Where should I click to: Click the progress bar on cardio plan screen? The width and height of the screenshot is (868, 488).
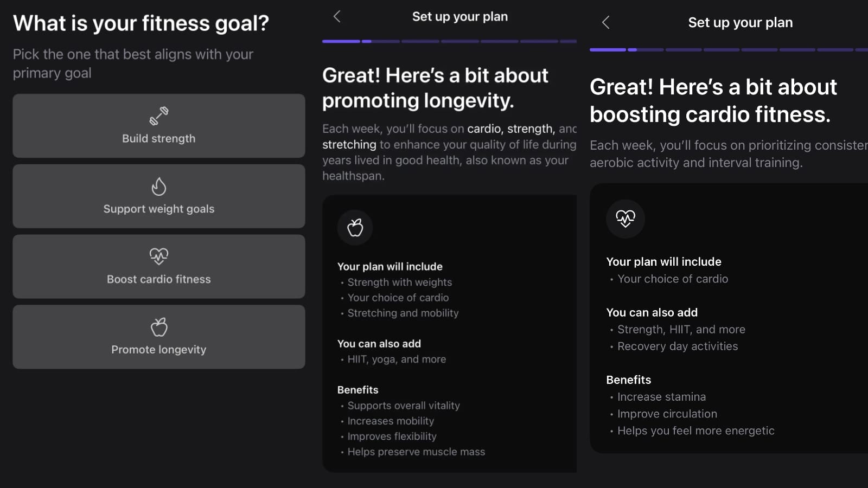[x=728, y=50]
